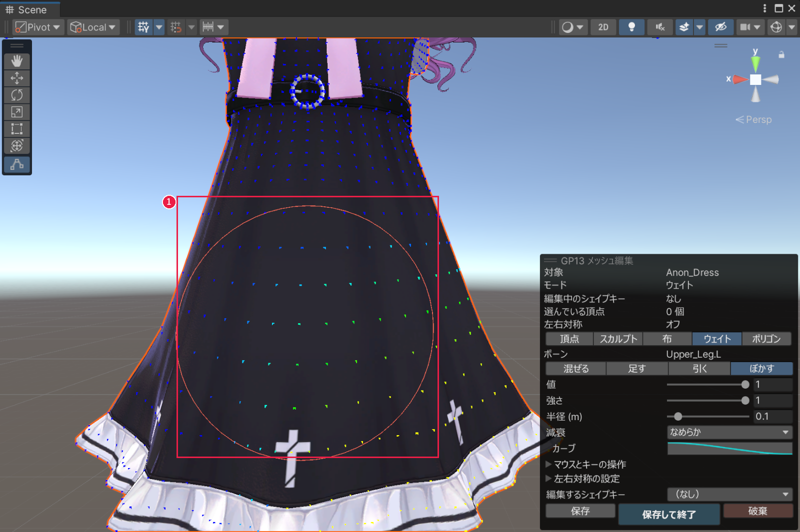
Task: Switch projection via Persp label
Action: tap(753, 119)
